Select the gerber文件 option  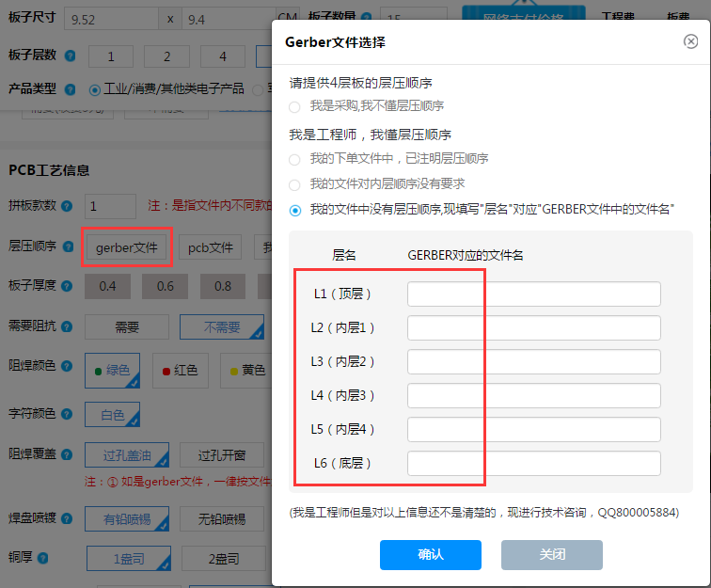pos(126,247)
